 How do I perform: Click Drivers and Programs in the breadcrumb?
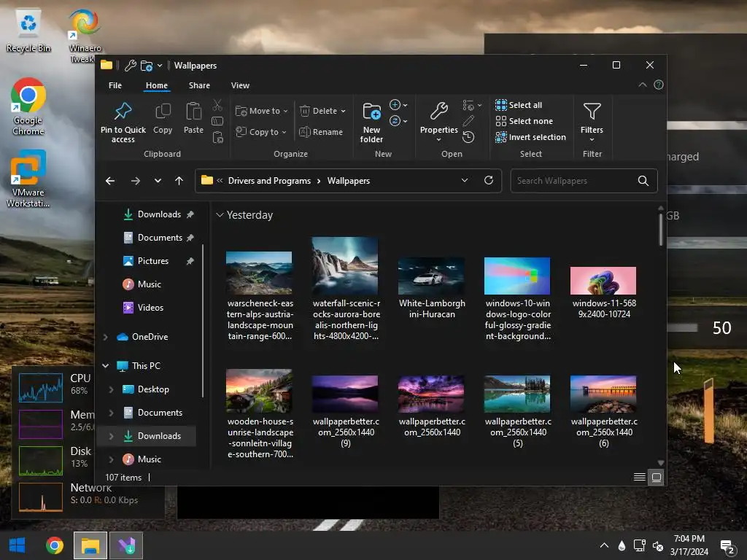click(x=269, y=181)
